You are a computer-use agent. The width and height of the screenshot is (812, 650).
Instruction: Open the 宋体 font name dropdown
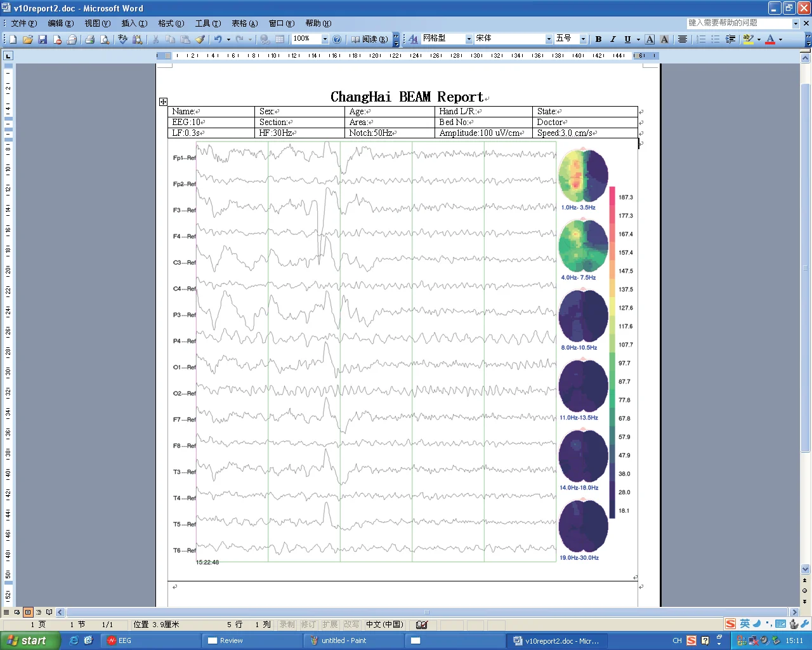[549, 39]
